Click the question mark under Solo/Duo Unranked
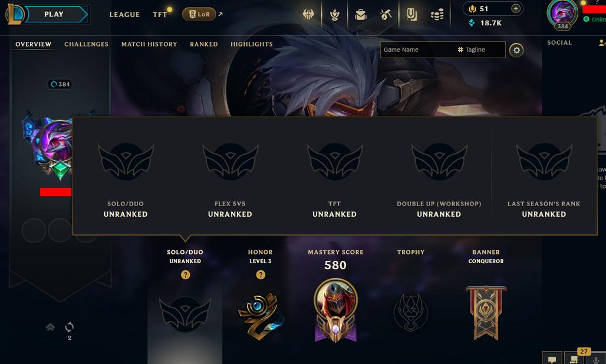The image size is (606, 364). point(186,275)
